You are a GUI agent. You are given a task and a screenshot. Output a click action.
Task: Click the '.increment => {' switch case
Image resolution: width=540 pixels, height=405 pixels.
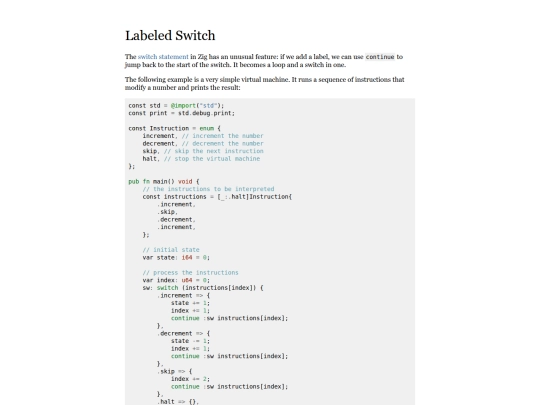click(184, 295)
